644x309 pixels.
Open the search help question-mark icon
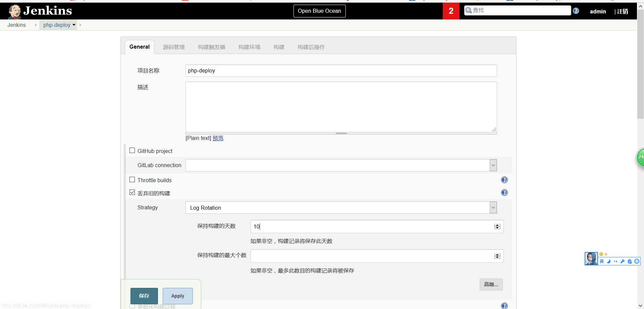[x=576, y=11]
